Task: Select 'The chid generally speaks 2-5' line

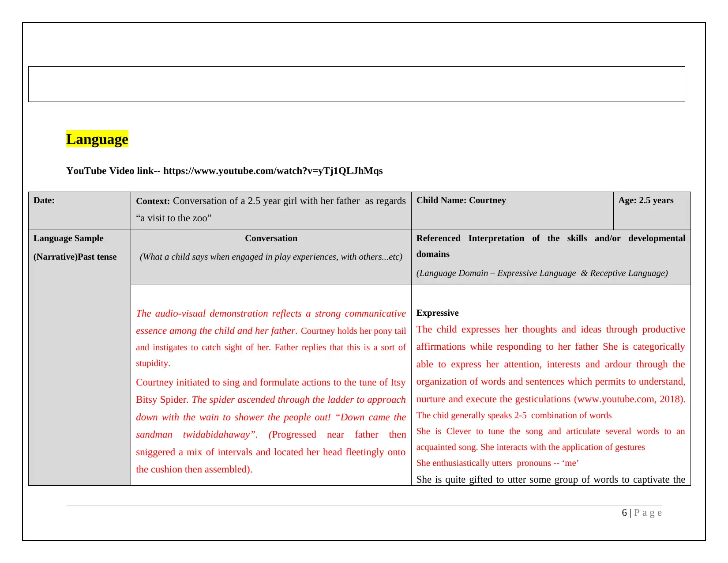Action: pos(514,416)
